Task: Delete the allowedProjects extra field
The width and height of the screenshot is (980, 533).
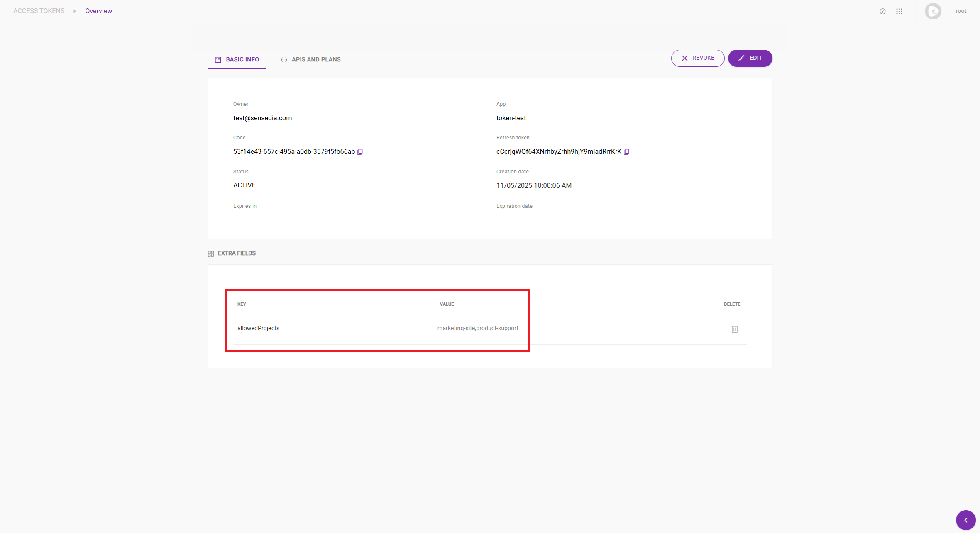Action: click(734, 329)
